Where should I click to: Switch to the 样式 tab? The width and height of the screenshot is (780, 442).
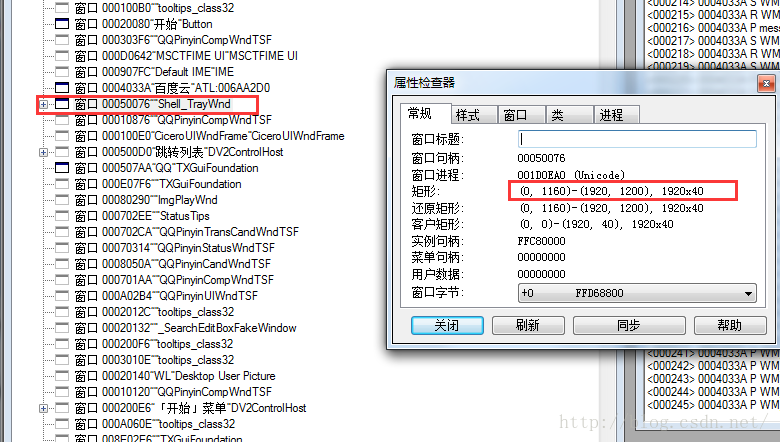[x=474, y=115]
